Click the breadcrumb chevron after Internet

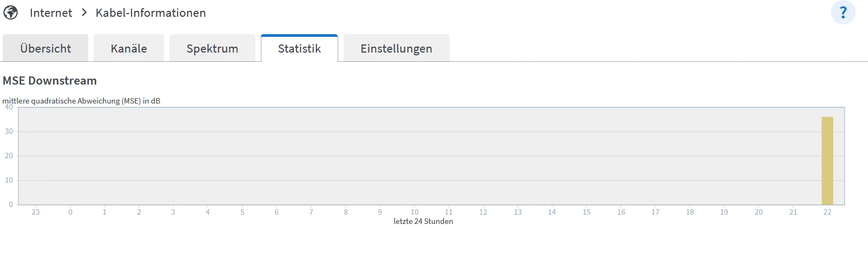click(x=84, y=12)
